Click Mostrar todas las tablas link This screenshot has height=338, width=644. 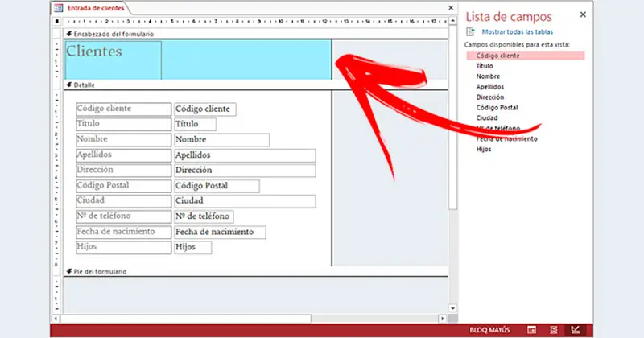coord(517,31)
